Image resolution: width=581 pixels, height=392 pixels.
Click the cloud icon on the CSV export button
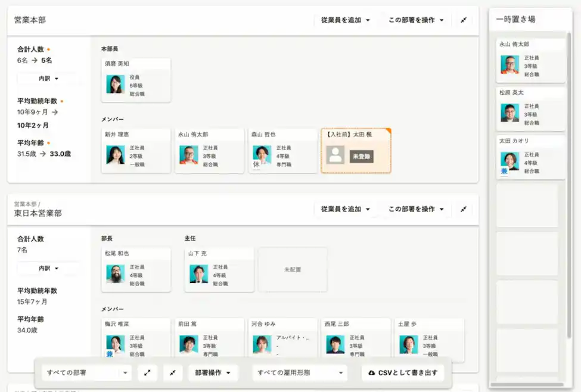(373, 372)
